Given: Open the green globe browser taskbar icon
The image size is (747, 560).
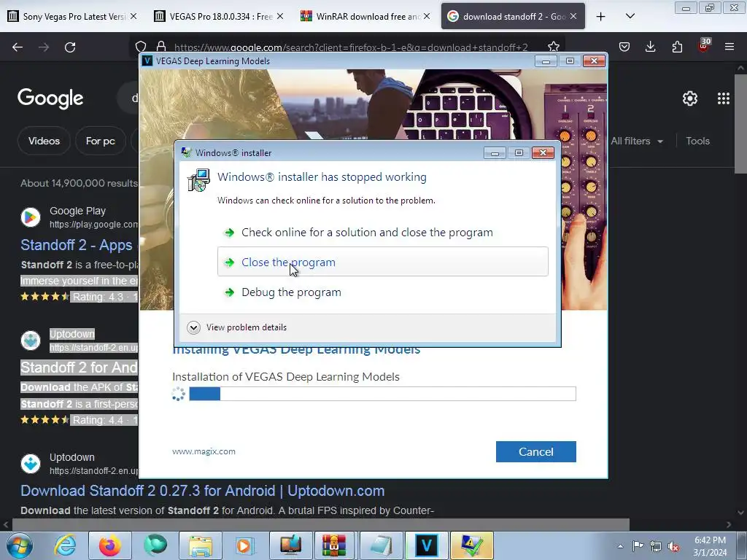Looking at the screenshot, I should [155, 545].
